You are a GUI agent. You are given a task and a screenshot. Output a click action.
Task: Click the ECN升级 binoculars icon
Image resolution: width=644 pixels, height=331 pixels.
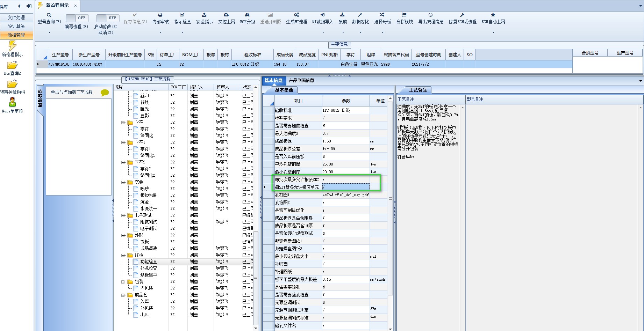[247, 15]
